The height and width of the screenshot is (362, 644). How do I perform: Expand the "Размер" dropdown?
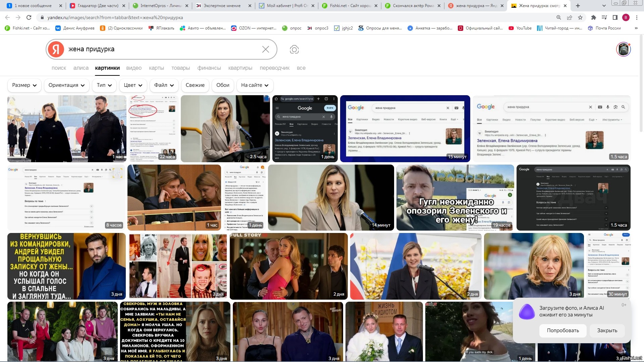coord(24,85)
